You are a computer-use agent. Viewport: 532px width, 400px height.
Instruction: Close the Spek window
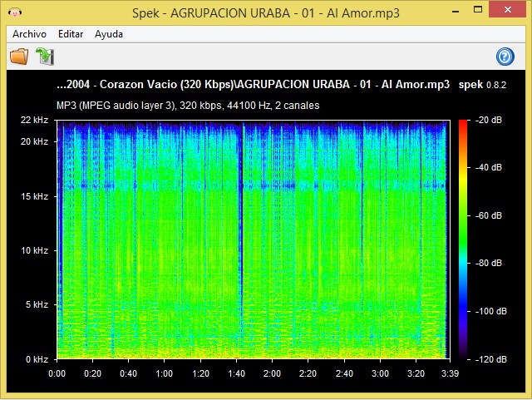coord(508,9)
